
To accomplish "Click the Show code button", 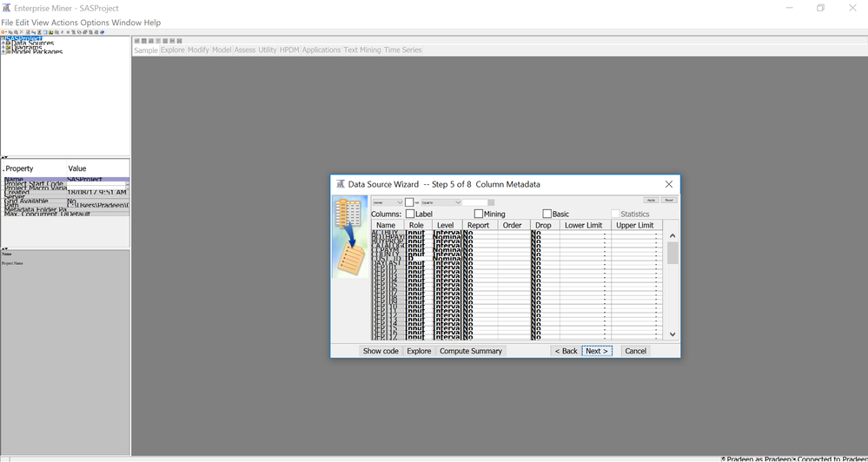I will click(381, 351).
